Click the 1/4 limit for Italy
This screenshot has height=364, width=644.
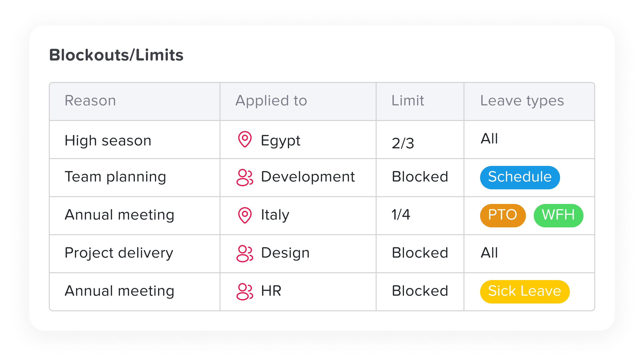pos(401,215)
